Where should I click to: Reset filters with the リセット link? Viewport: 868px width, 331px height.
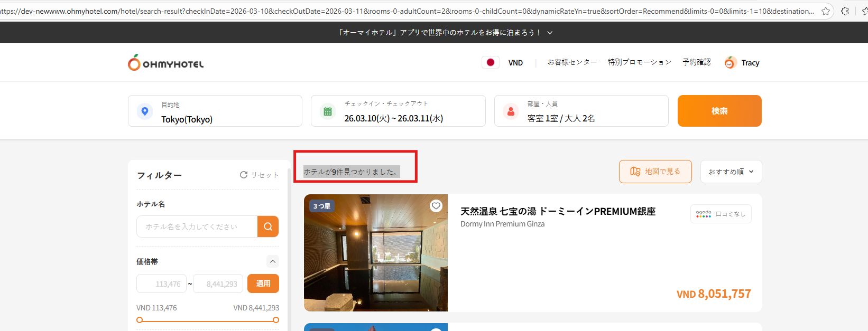pos(259,175)
